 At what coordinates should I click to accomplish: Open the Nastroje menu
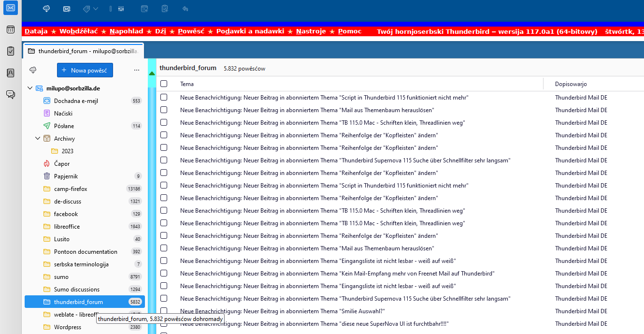pyautogui.click(x=312, y=31)
